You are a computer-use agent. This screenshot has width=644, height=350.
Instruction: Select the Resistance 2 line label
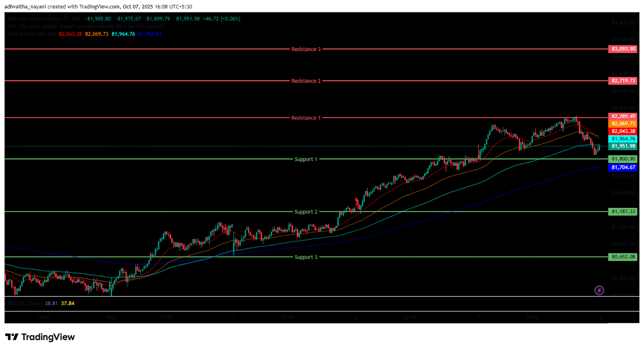click(306, 81)
